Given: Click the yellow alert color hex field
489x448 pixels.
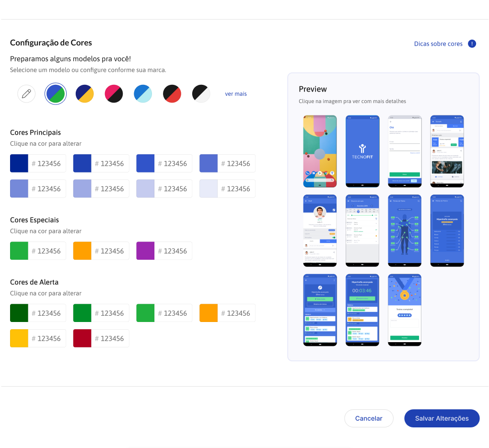Looking at the screenshot, I should pyautogui.click(x=48, y=338).
